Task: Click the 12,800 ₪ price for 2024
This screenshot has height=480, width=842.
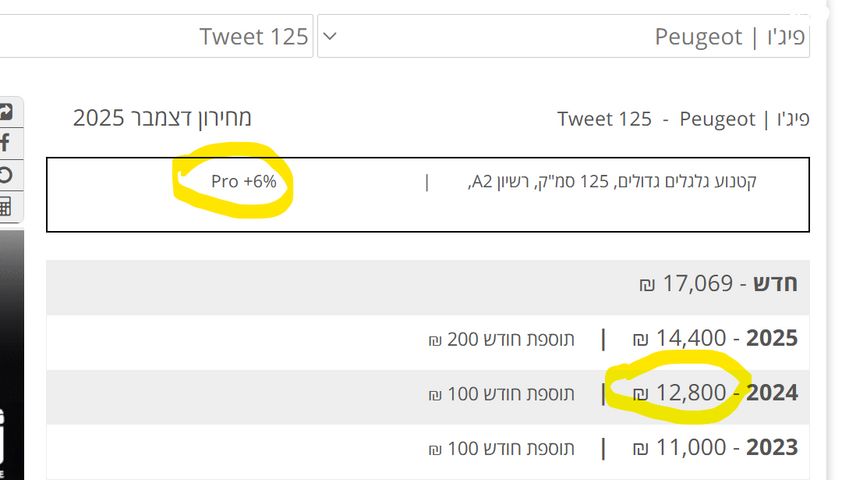Action: coord(690,393)
